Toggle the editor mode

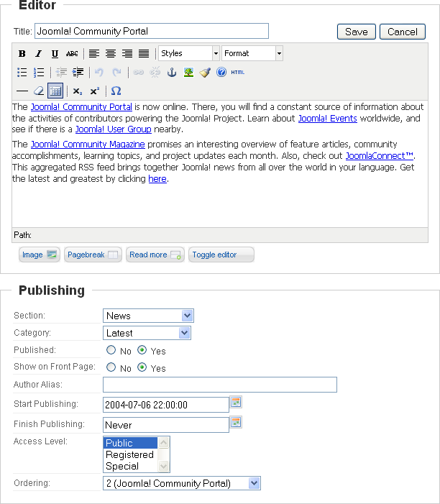pyautogui.click(x=221, y=255)
